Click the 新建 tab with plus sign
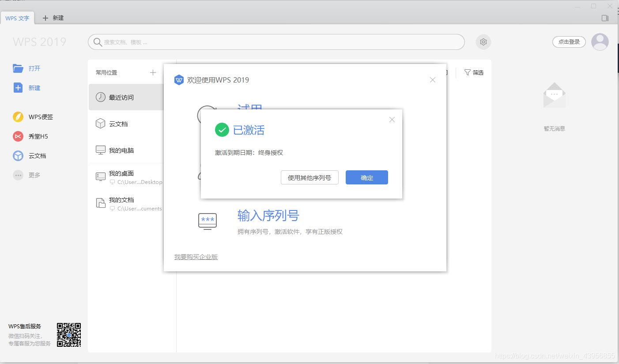Image resolution: width=619 pixels, height=364 pixels. tap(53, 18)
